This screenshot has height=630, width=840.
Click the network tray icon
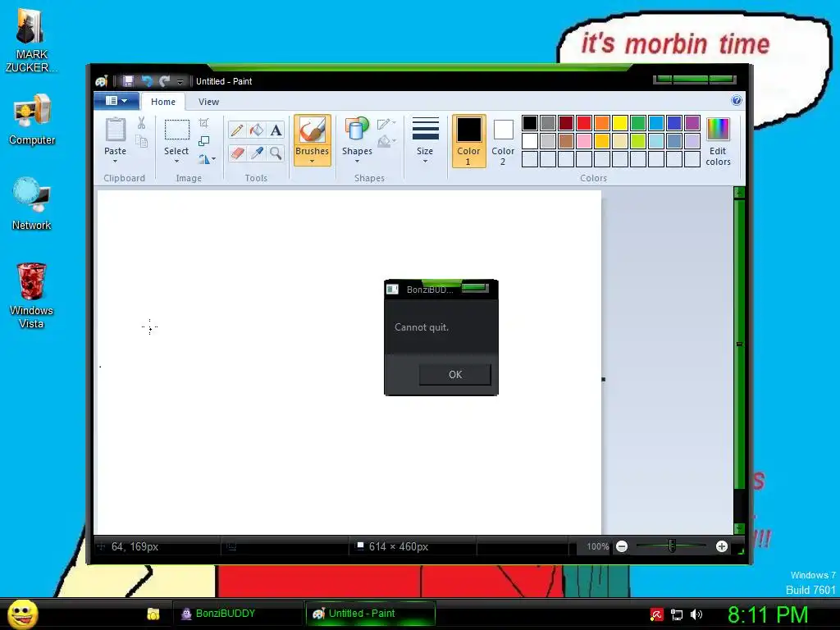[x=677, y=614]
